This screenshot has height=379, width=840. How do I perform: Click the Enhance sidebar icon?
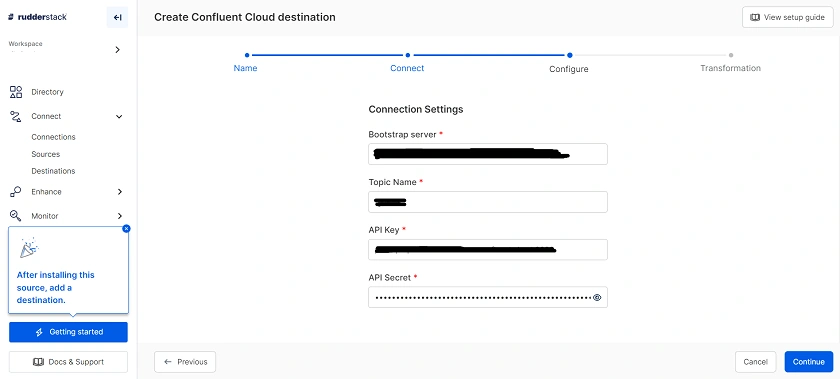(16, 192)
